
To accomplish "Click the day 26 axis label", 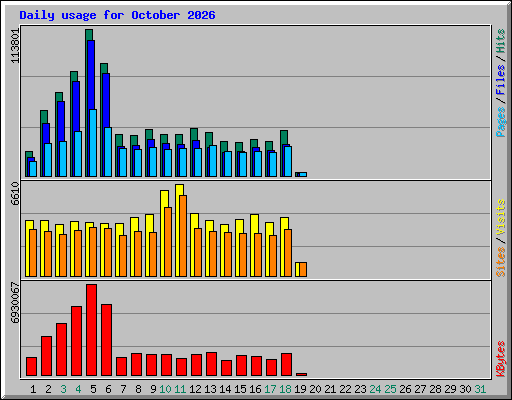I will coord(405,389).
